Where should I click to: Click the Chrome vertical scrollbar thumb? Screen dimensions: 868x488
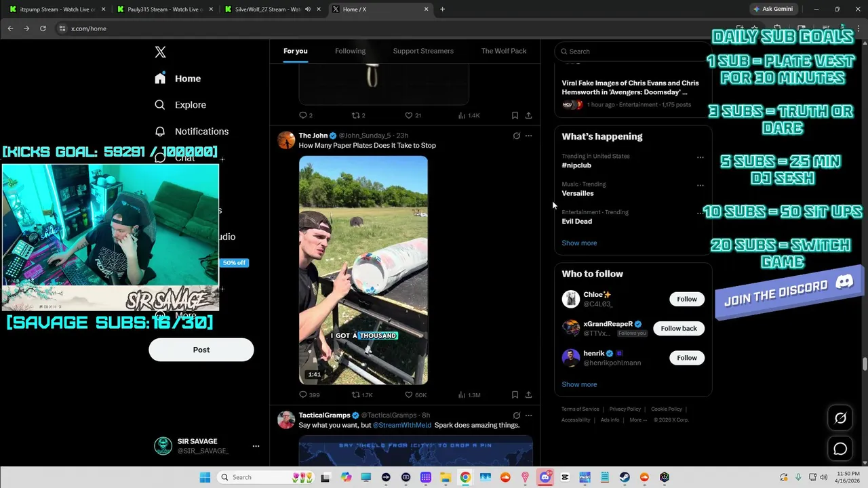[865, 364]
